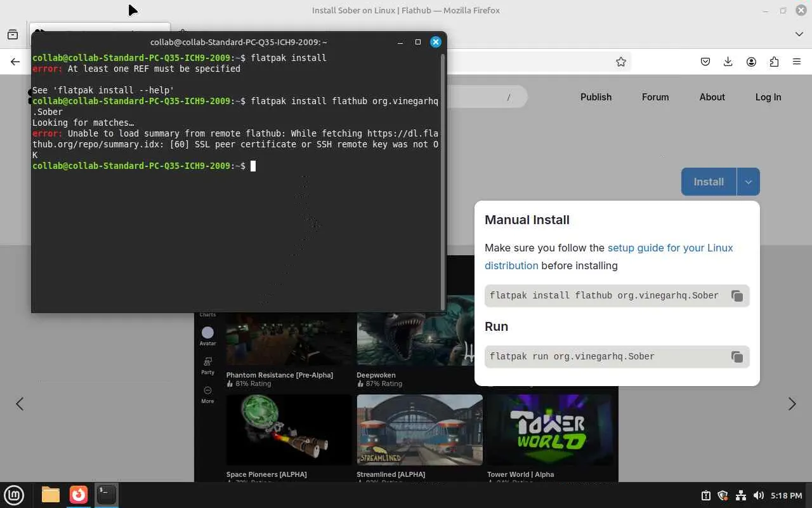
Task: Click the '87% Rating' text under Deepwoken
Action: [x=383, y=384]
